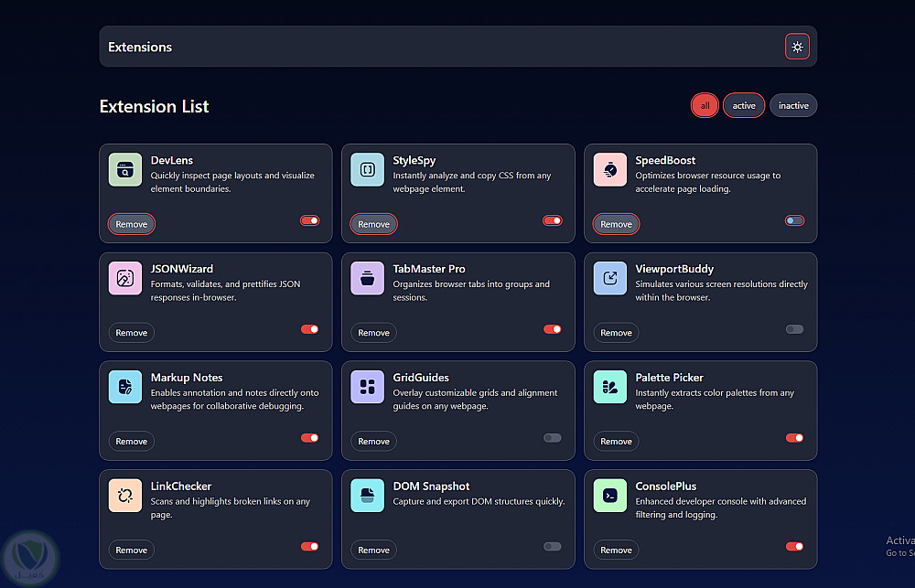Click the DevLens extension icon
915x588 pixels.
(x=124, y=170)
